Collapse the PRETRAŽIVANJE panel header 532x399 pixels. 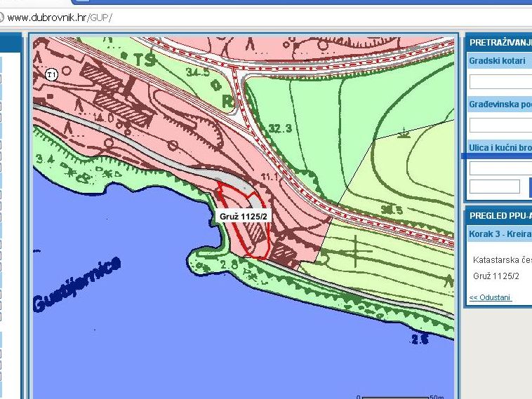click(500, 43)
